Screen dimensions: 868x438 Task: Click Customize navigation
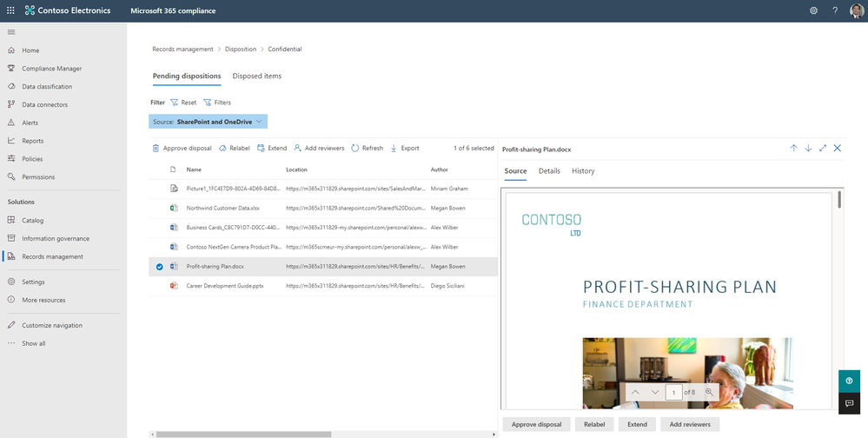point(52,326)
